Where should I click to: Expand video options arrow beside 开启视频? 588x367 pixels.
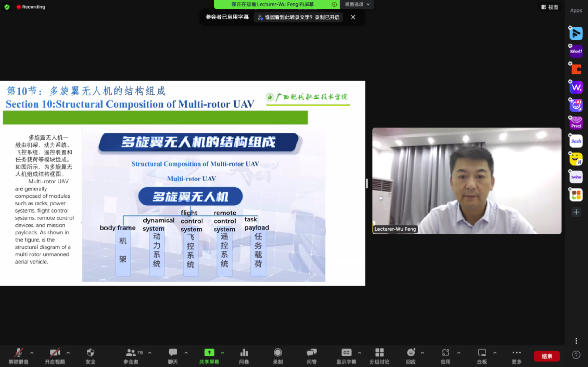[x=68, y=353]
